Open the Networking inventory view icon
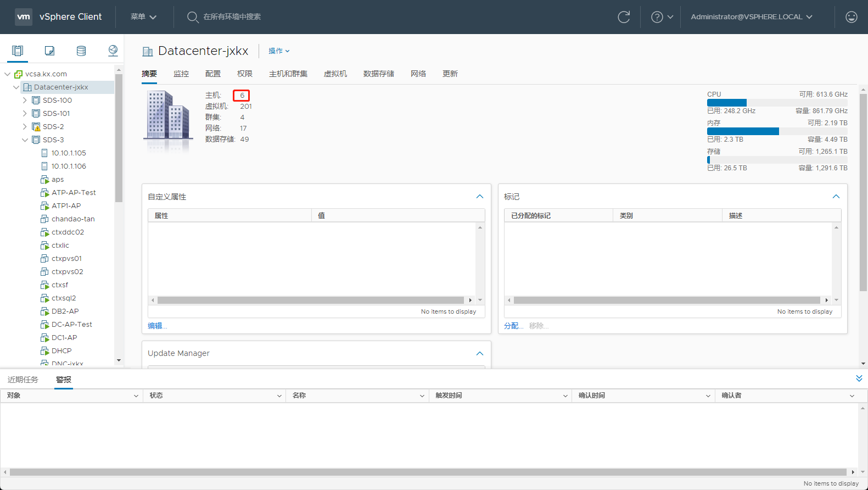The image size is (868, 490). [113, 51]
